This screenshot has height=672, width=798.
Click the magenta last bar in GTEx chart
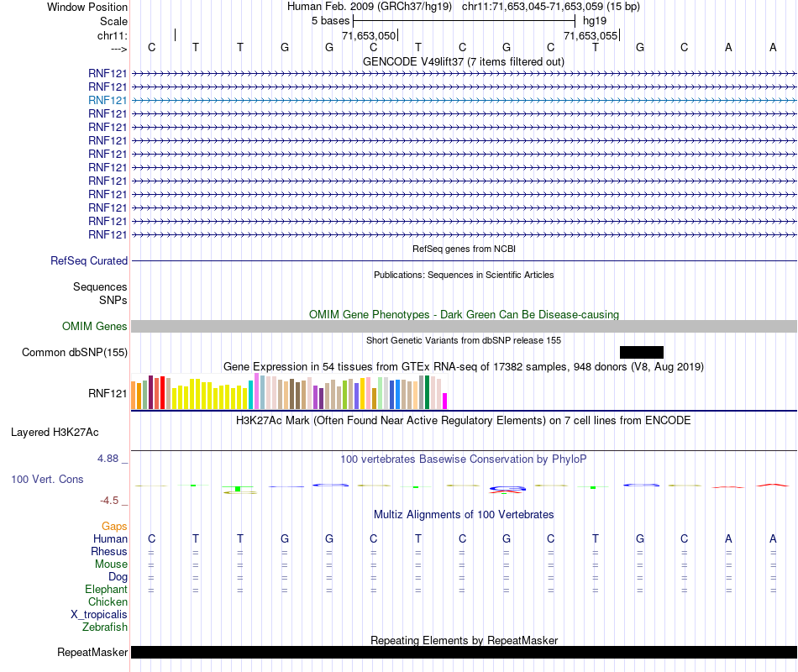pyautogui.click(x=445, y=402)
